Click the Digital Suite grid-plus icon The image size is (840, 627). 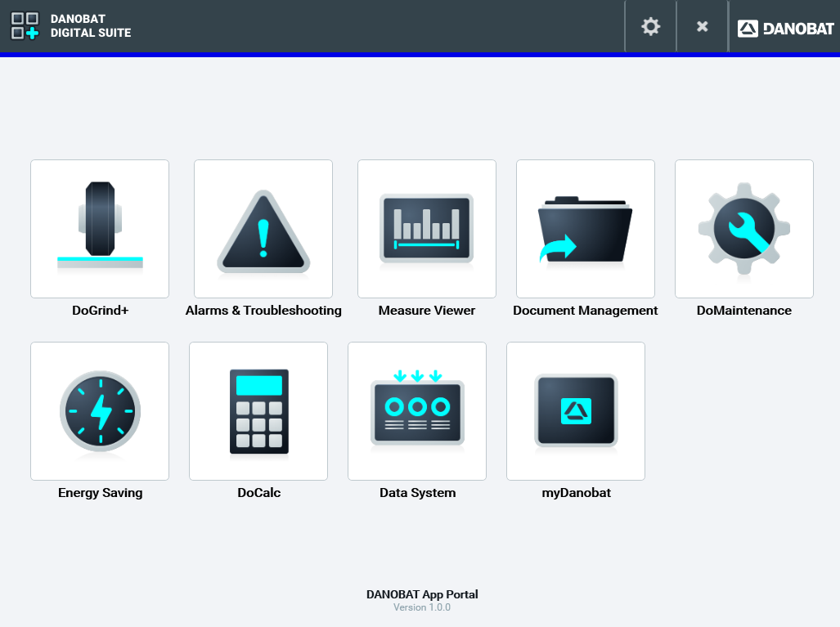click(x=25, y=25)
